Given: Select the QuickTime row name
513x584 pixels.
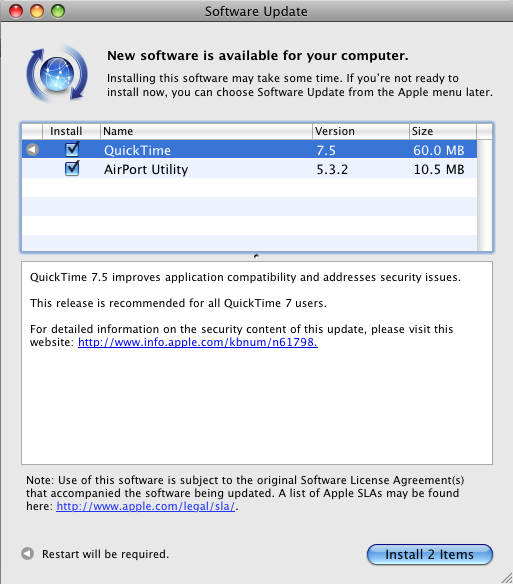Looking at the screenshot, I should [137, 150].
